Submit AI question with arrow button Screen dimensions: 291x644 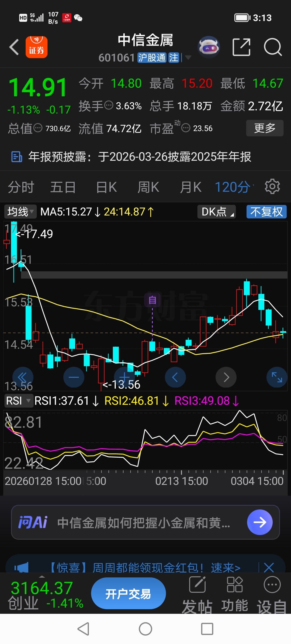point(260,522)
